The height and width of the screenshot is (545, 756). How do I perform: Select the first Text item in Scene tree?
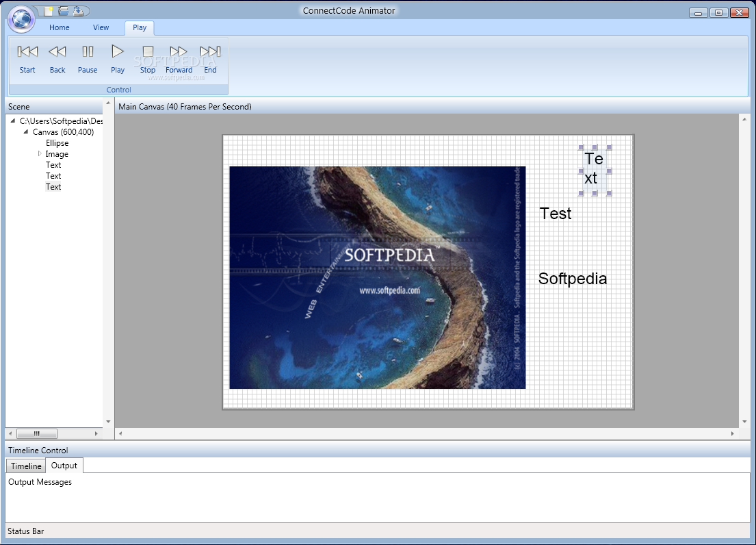[x=53, y=165]
